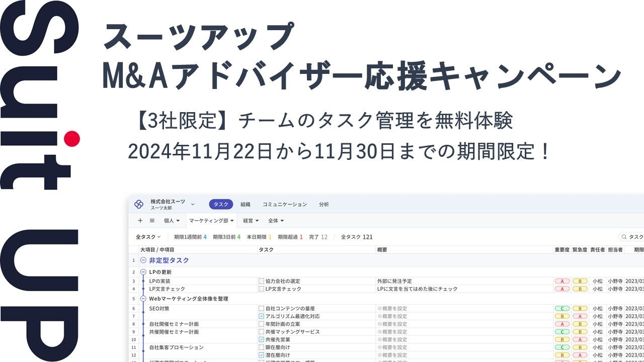Screen dimensions: 644x362
Task: Click the 担当者 column header
Action: click(615, 249)
